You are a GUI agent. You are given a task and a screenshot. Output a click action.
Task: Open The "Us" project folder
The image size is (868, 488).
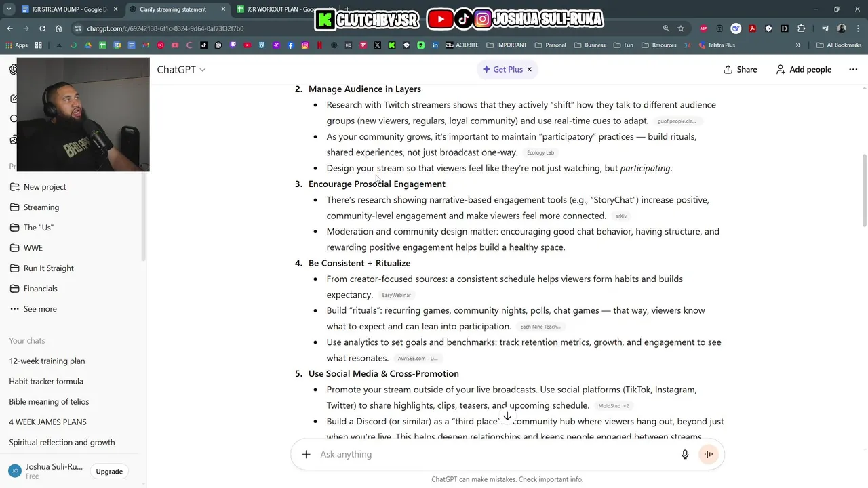[x=39, y=228]
